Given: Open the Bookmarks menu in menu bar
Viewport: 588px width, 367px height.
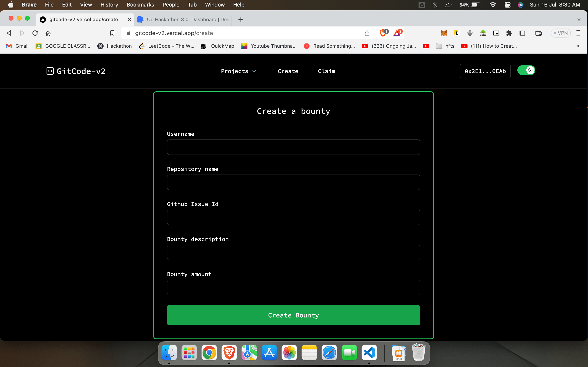Looking at the screenshot, I should pos(140,5).
